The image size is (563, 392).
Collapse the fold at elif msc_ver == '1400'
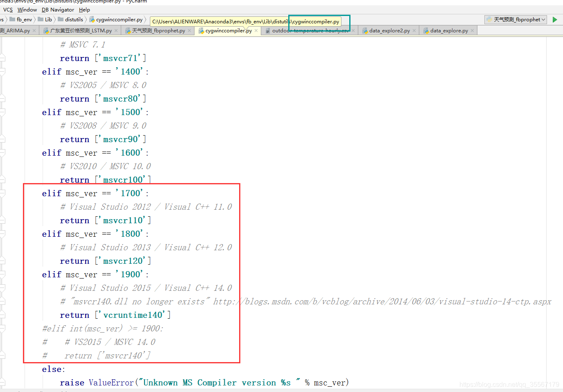coord(2,72)
